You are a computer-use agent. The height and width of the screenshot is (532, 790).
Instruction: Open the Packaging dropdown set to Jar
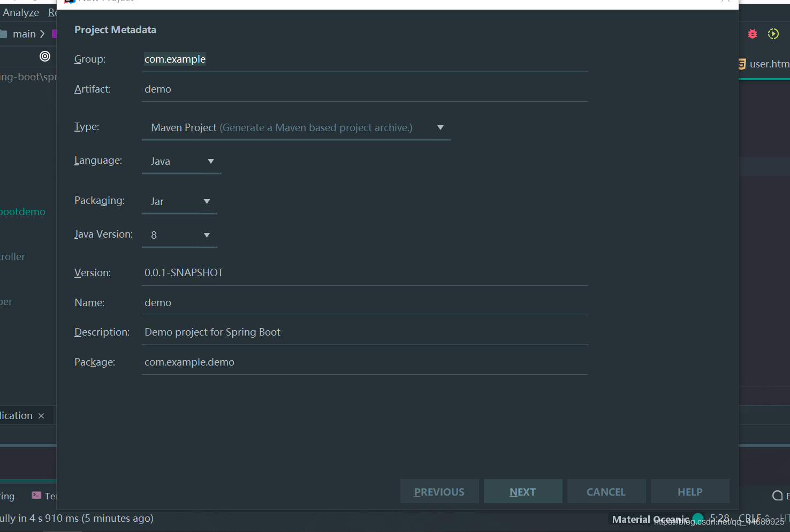pyautogui.click(x=179, y=201)
